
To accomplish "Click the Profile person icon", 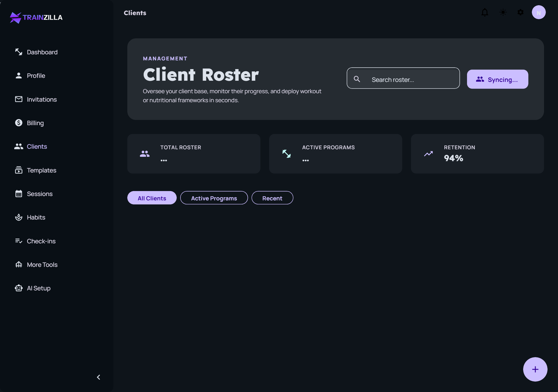I will pos(19,75).
